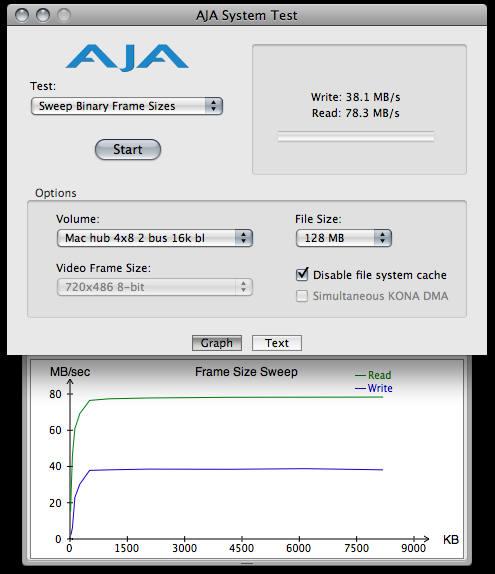Screen dimensions: 495x574
Task: Open the Test dropdown showing Sweep Binary Frame Sizes
Action: (x=127, y=106)
